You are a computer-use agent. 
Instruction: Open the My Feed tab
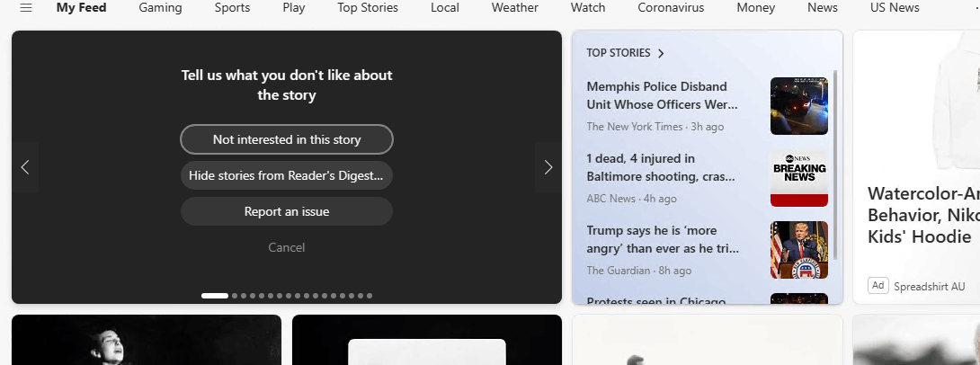click(x=81, y=8)
